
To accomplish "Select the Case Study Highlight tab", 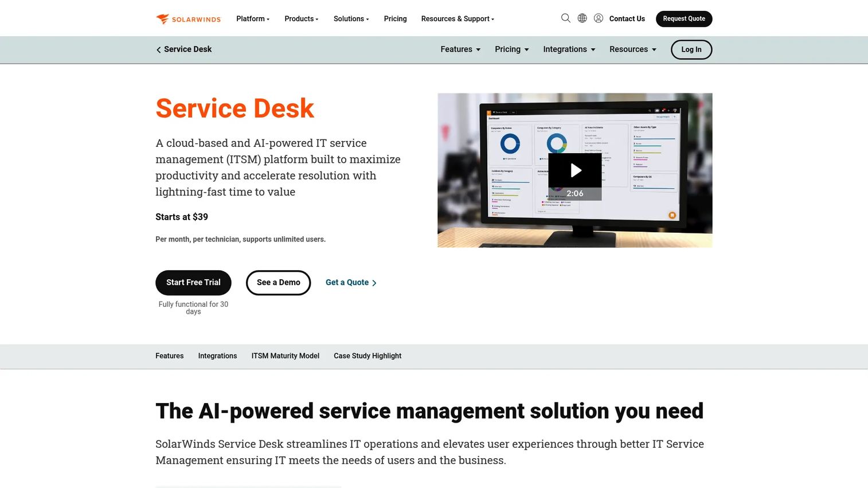I will [x=367, y=356].
